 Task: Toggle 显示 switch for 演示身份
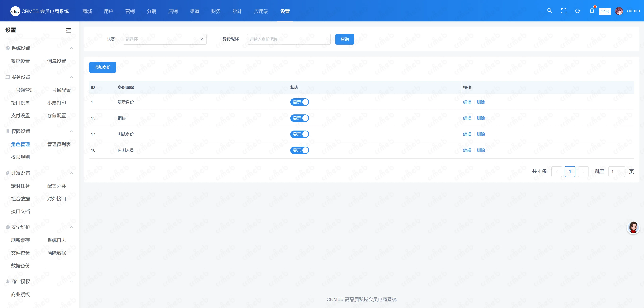[300, 102]
